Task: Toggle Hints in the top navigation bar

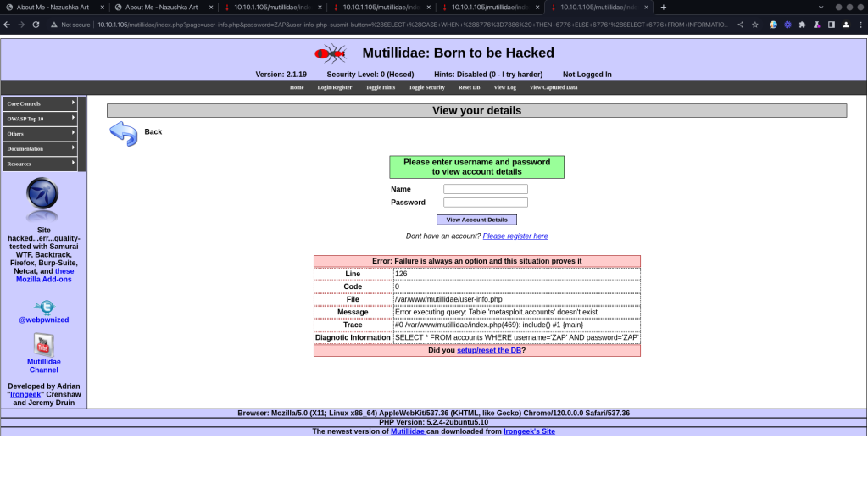Action: [x=381, y=87]
